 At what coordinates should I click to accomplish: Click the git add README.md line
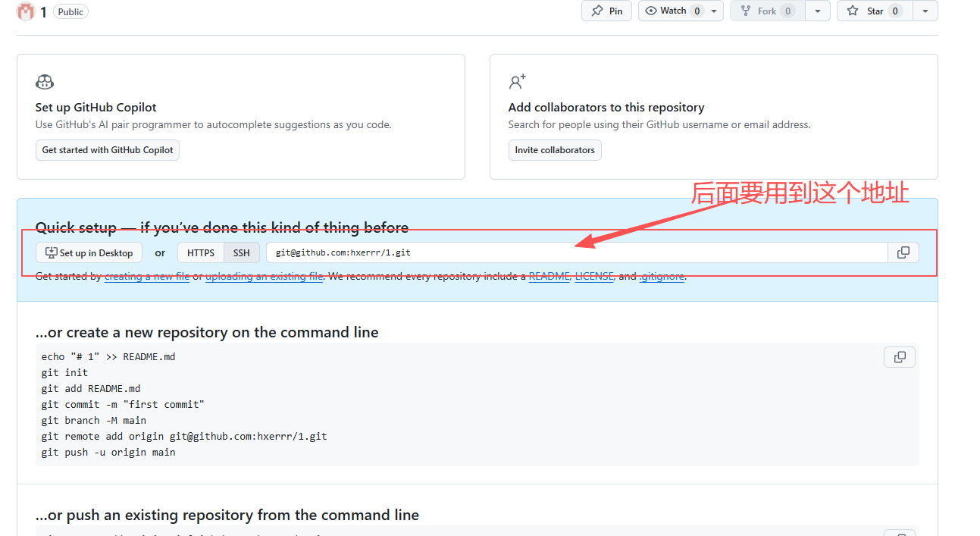[x=91, y=388]
